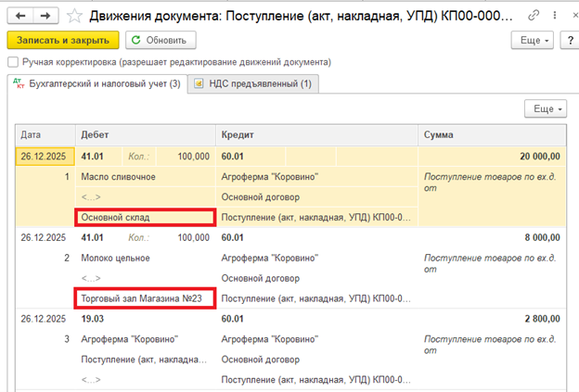Image resolution: width=579 pixels, height=392 pixels.
Task: Add to favorites with the star icon
Action: click(74, 16)
